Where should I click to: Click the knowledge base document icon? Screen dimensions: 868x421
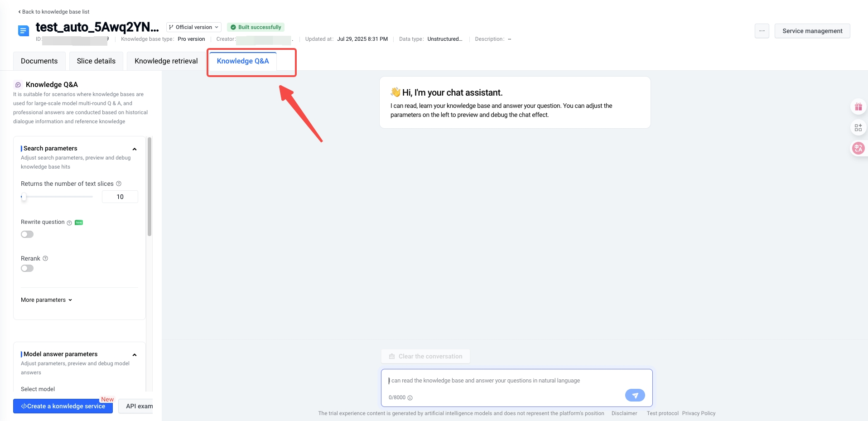click(23, 31)
